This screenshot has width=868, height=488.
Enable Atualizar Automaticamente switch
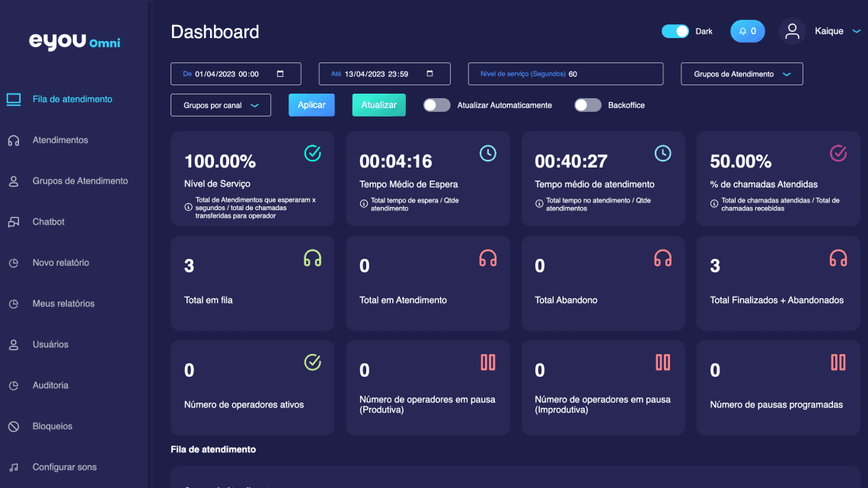coord(436,105)
